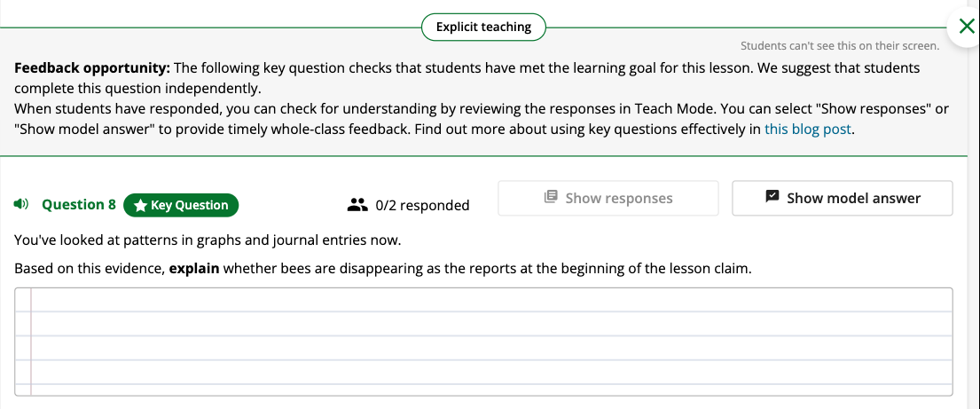Click the checkmark chat icon on Show model answer

[x=772, y=197]
